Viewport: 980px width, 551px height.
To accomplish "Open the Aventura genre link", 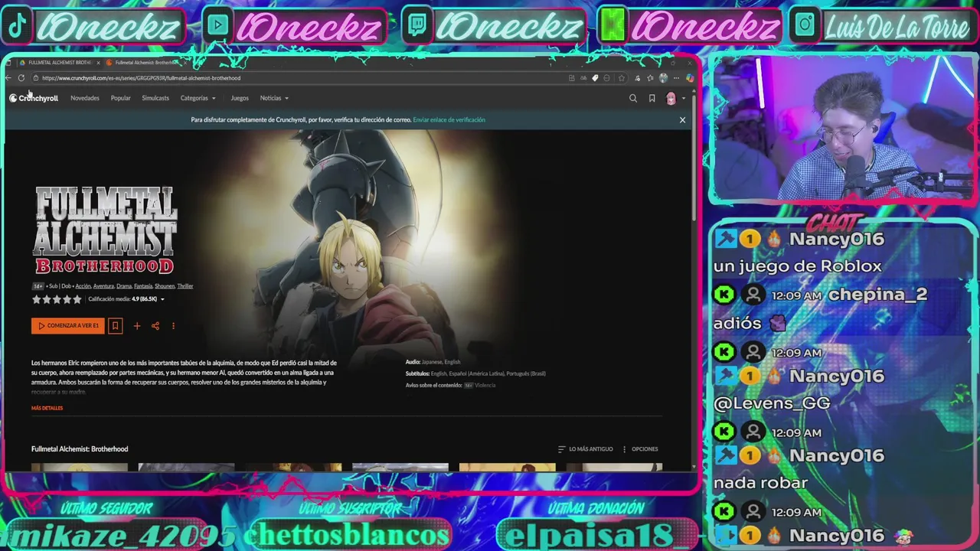I will 103,286.
